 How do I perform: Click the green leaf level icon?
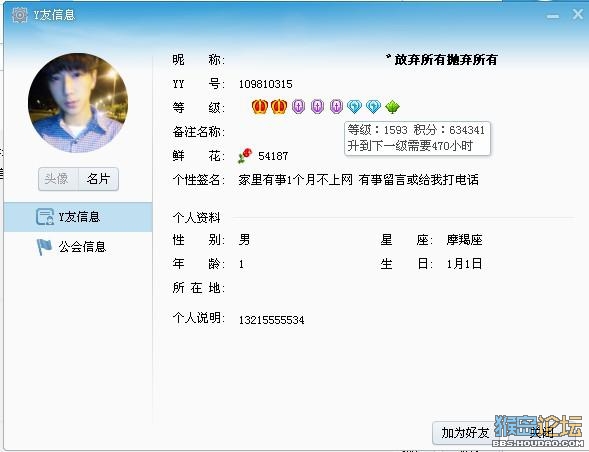pyautogui.click(x=392, y=107)
